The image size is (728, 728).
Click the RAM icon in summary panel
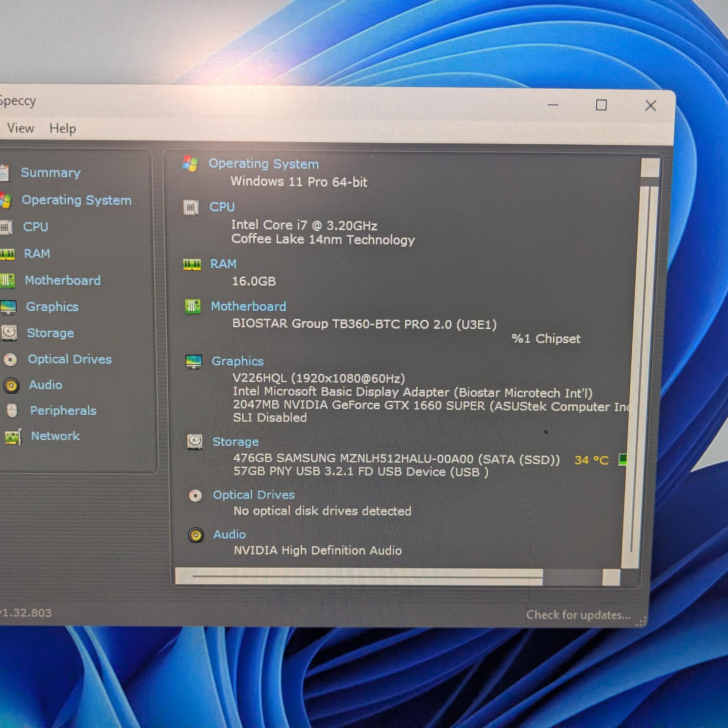point(192,264)
